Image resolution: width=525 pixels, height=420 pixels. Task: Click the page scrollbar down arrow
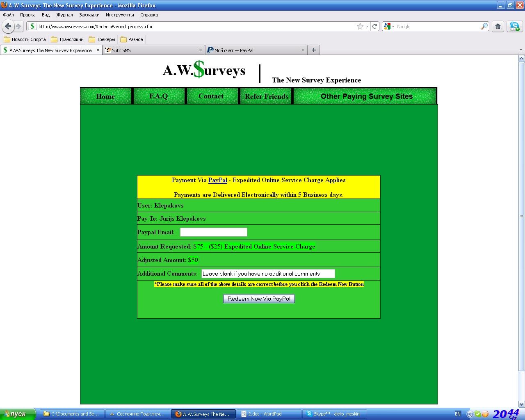click(522, 404)
